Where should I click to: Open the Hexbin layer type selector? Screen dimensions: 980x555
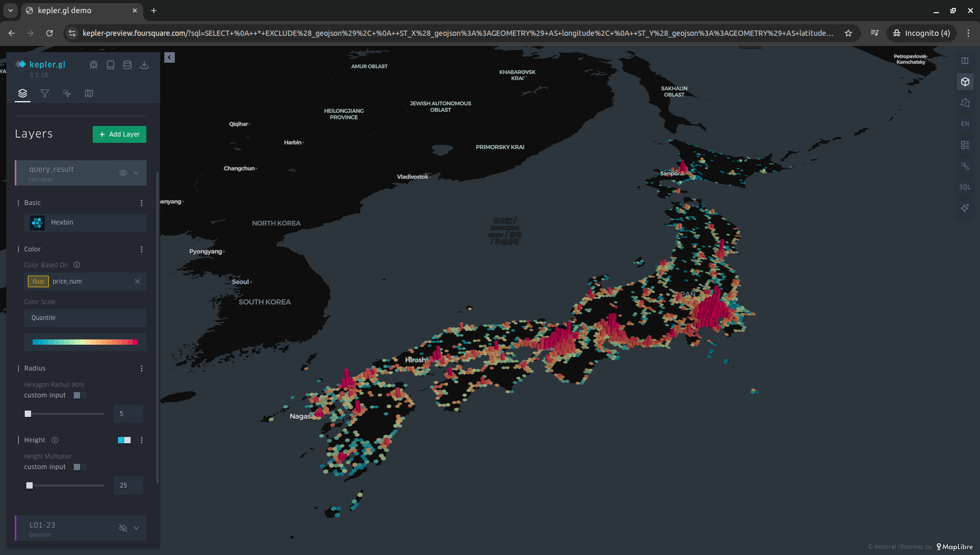pos(85,222)
